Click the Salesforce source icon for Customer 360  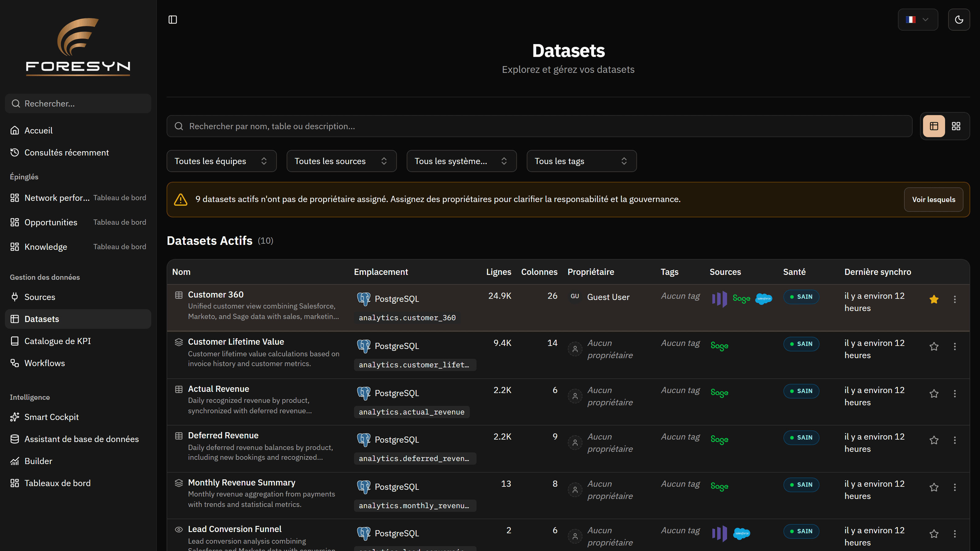click(x=763, y=299)
